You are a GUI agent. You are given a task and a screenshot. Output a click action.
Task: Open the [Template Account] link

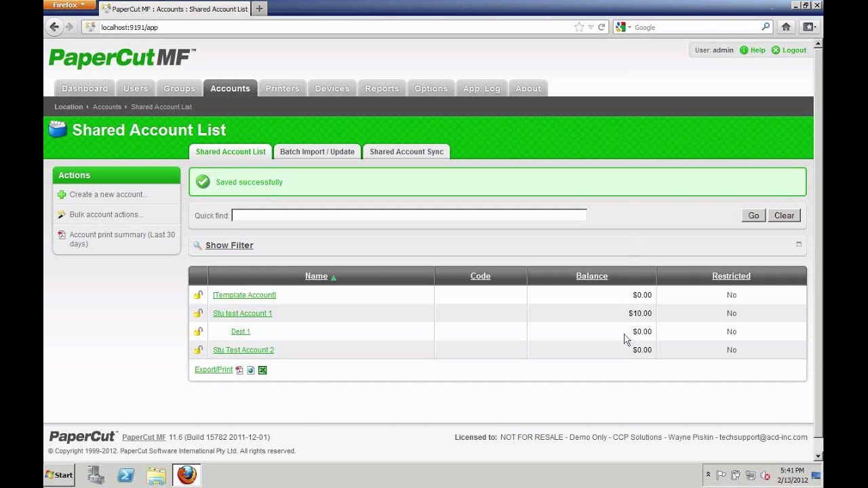coord(244,295)
